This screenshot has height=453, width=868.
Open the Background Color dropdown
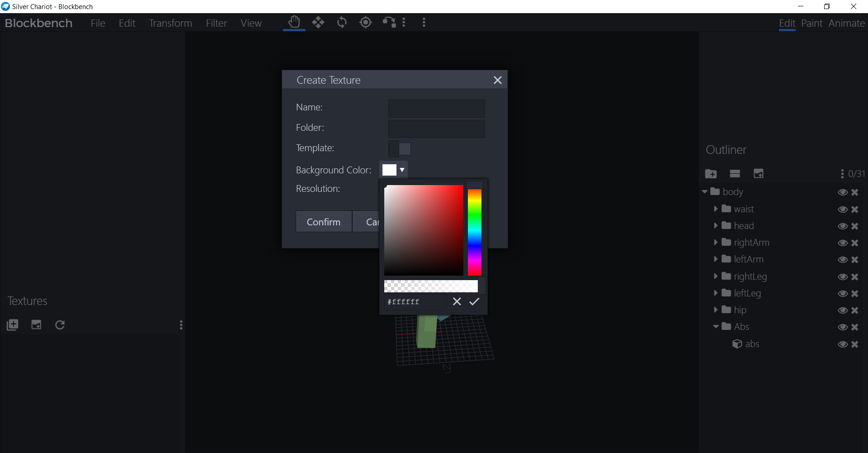[402, 170]
